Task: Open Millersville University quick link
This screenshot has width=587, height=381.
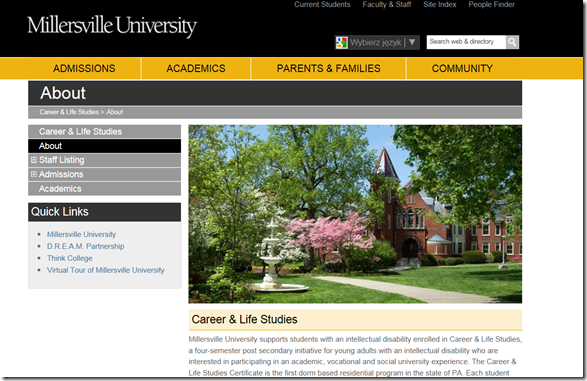Action: [81, 234]
